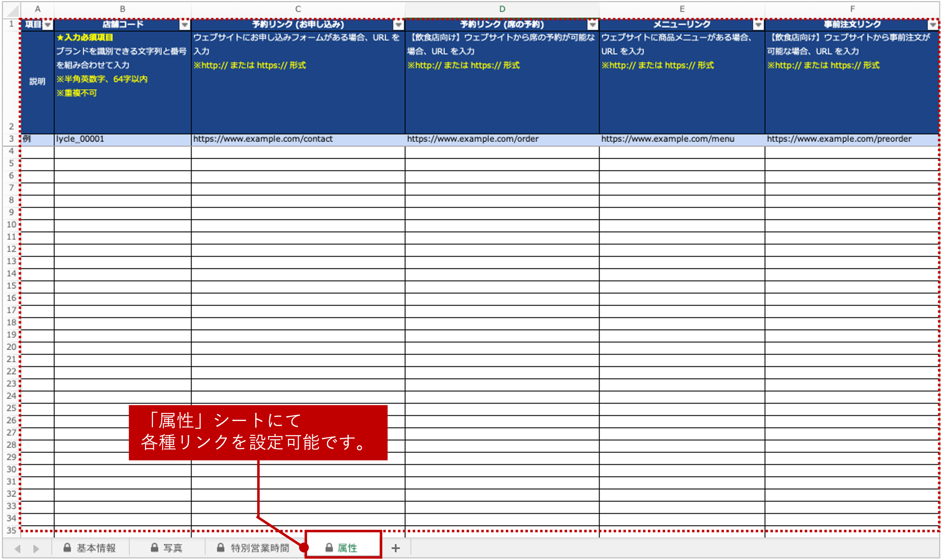Add a new sheet with the plus icon
This screenshot has height=560, width=941.
(x=396, y=548)
